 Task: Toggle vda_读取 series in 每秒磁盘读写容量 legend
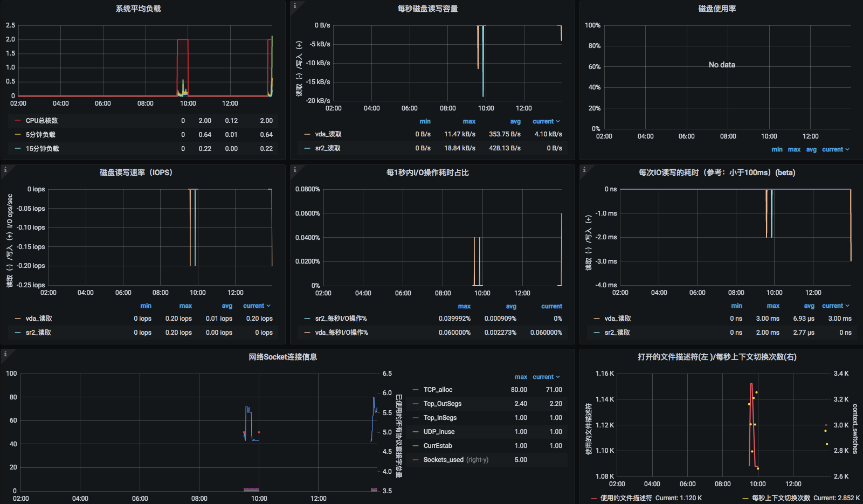pos(328,134)
